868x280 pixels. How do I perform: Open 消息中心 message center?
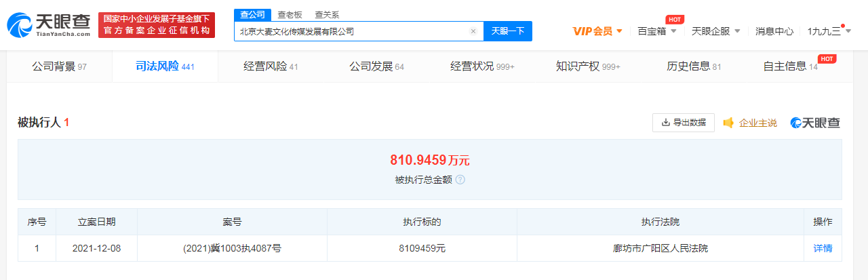pyautogui.click(x=774, y=31)
